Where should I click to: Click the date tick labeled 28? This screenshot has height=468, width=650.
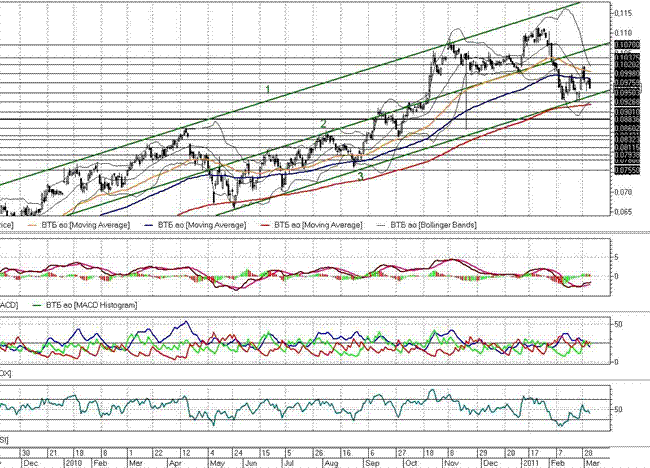pyautogui.click(x=588, y=453)
